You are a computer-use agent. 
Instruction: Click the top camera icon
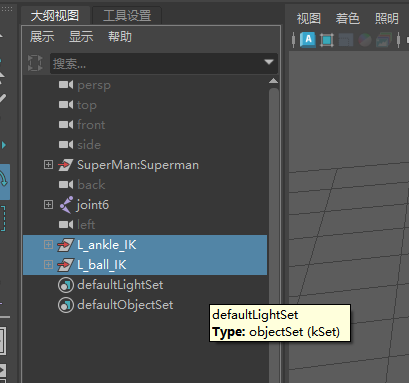click(66, 105)
